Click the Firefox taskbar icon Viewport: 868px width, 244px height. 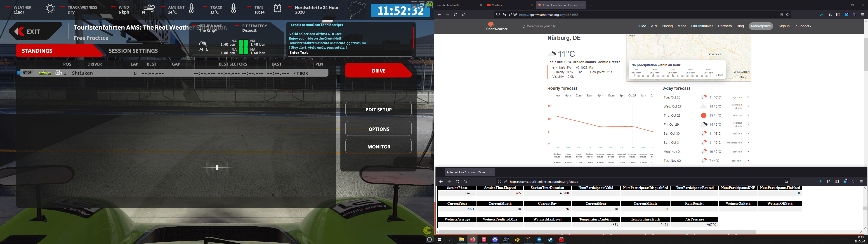[x=473, y=240]
